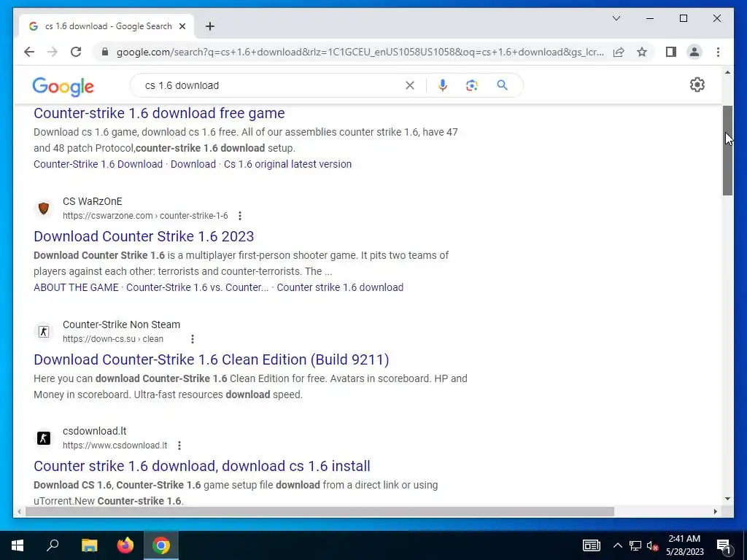The image size is (747, 560).
Task: Expand the tab search chevron
Action: [x=616, y=18]
